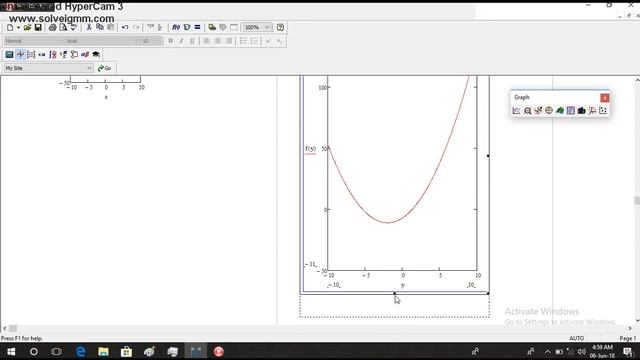The width and height of the screenshot is (640, 360).
Task: Insert Polar Plot from Graph palette
Action: click(549, 111)
